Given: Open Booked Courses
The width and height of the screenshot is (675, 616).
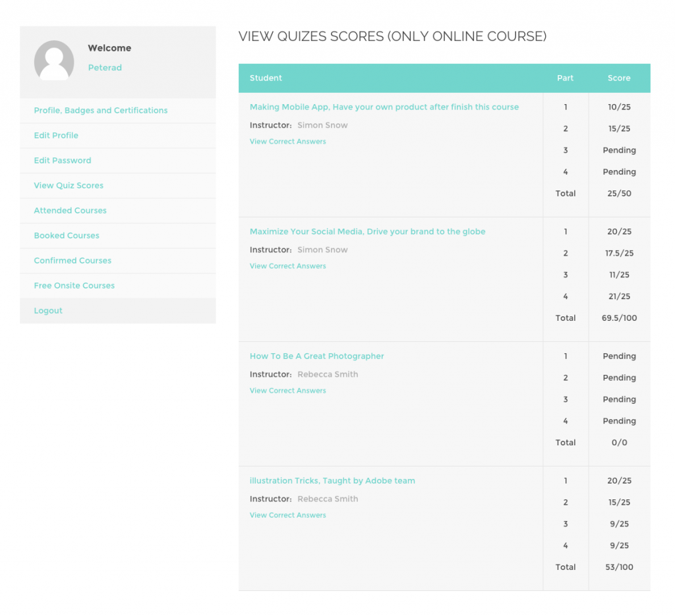Looking at the screenshot, I should pos(66,235).
